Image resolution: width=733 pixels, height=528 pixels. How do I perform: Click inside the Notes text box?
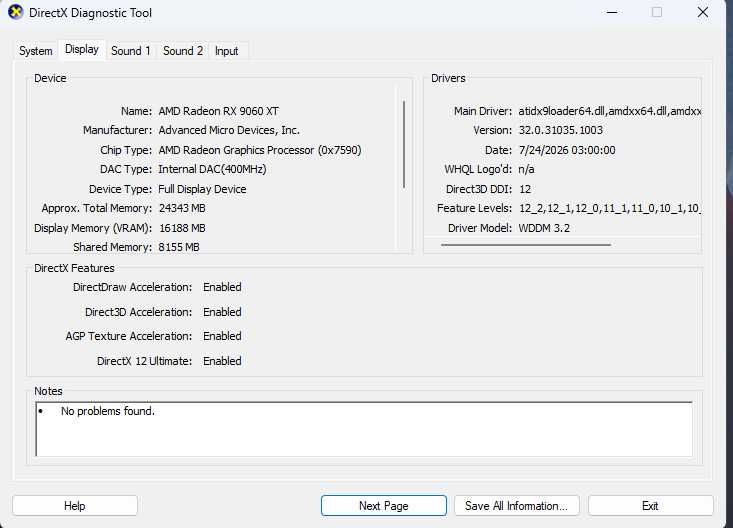pyautogui.click(x=364, y=429)
